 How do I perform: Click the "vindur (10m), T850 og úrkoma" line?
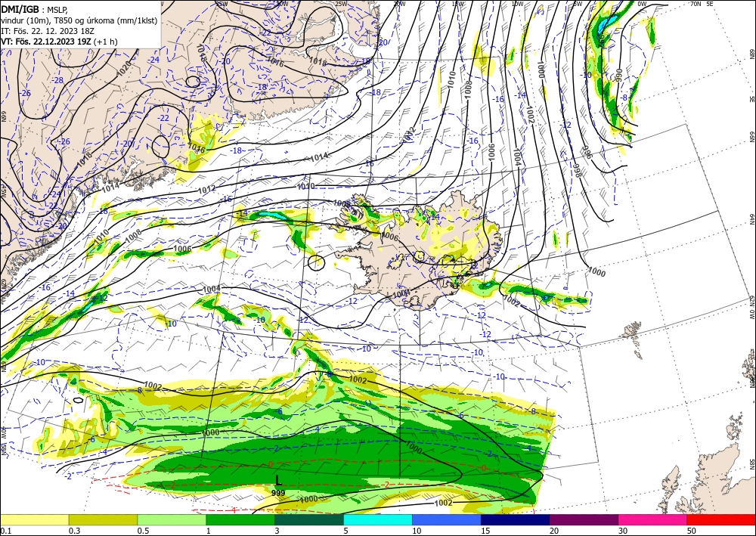tap(79, 20)
